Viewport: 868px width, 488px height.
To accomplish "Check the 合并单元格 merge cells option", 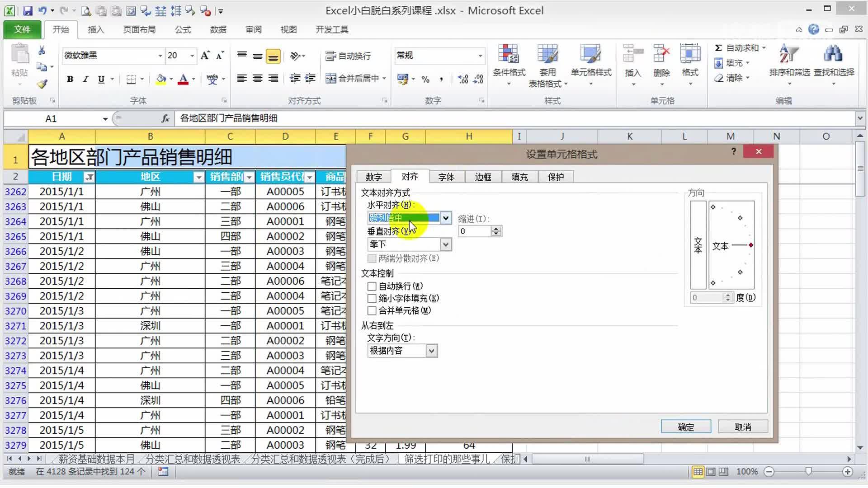I will pos(372,310).
